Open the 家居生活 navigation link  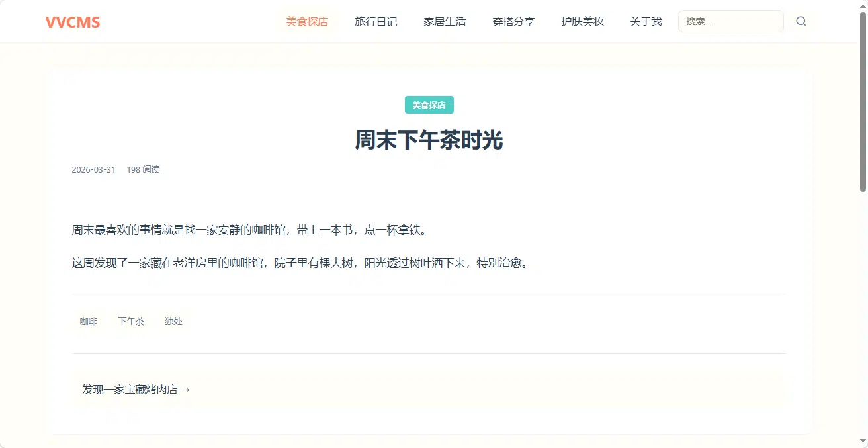point(445,22)
